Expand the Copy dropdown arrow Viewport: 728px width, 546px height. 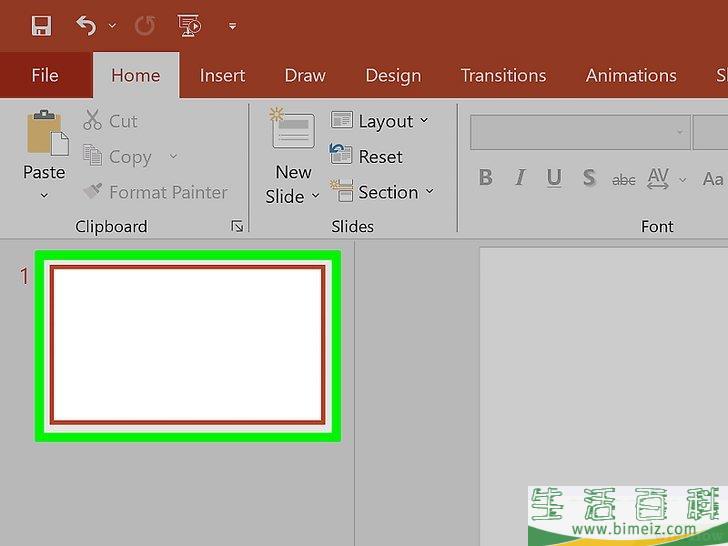coord(173,156)
